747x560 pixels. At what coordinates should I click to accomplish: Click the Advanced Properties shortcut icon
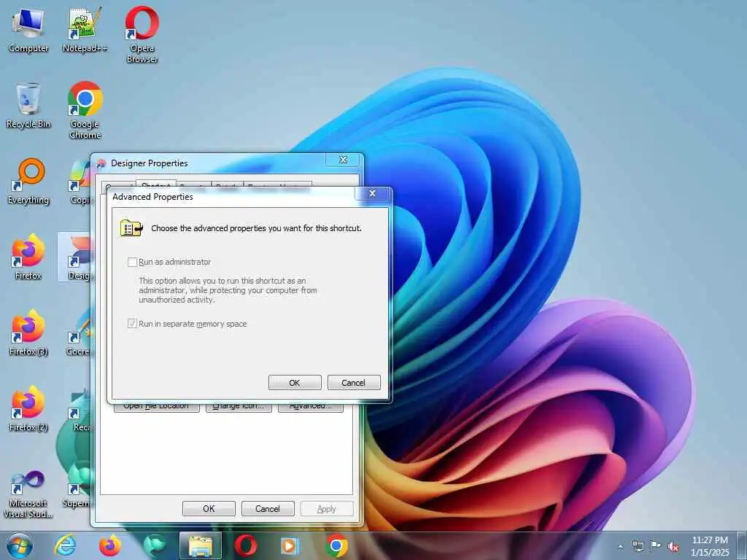131,228
